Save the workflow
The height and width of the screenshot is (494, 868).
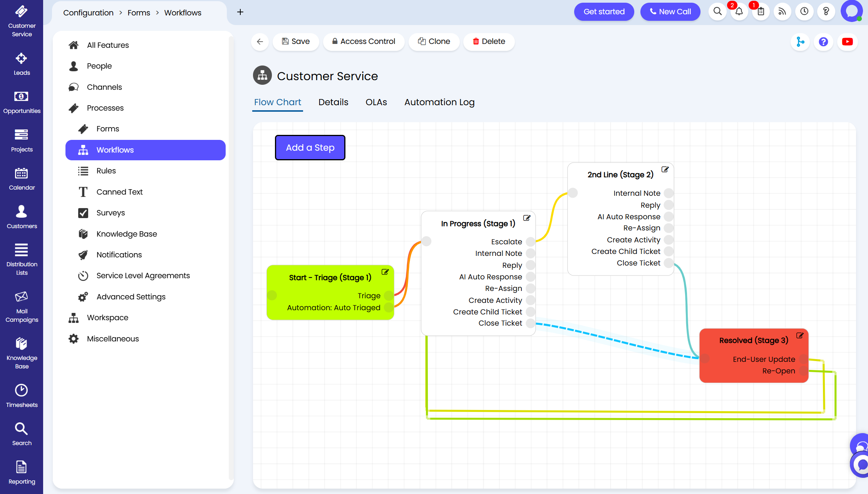(x=296, y=42)
